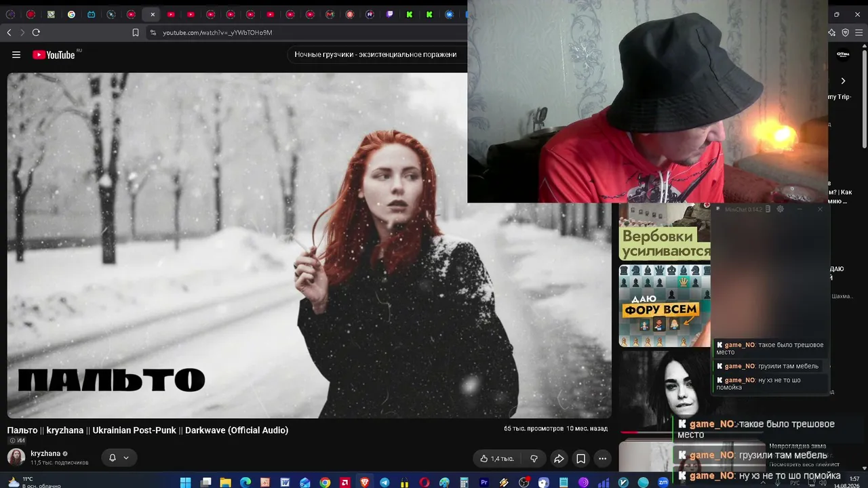Open the ДАЮ ФОРУ ВСЕМ chess thumbnail
This screenshot has height=488, width=868.
(665, 306)
